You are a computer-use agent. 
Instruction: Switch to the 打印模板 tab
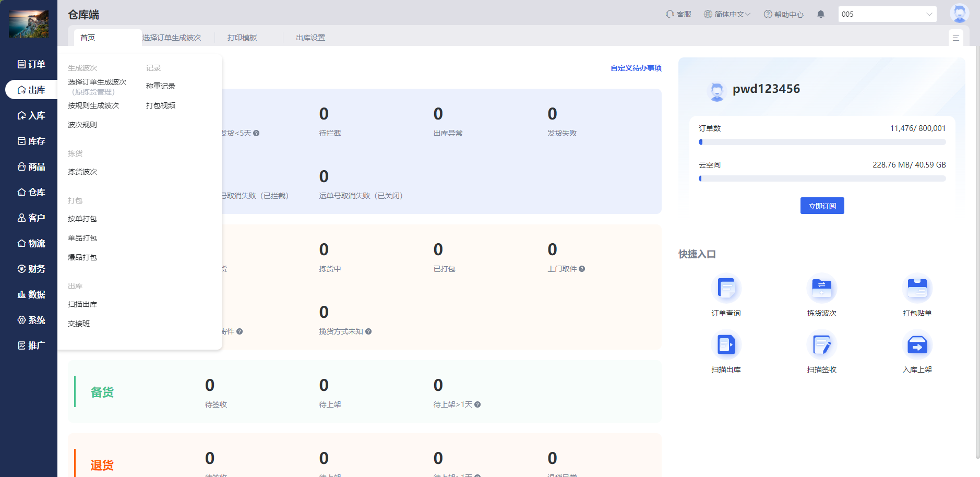click(x=242, y=38)
